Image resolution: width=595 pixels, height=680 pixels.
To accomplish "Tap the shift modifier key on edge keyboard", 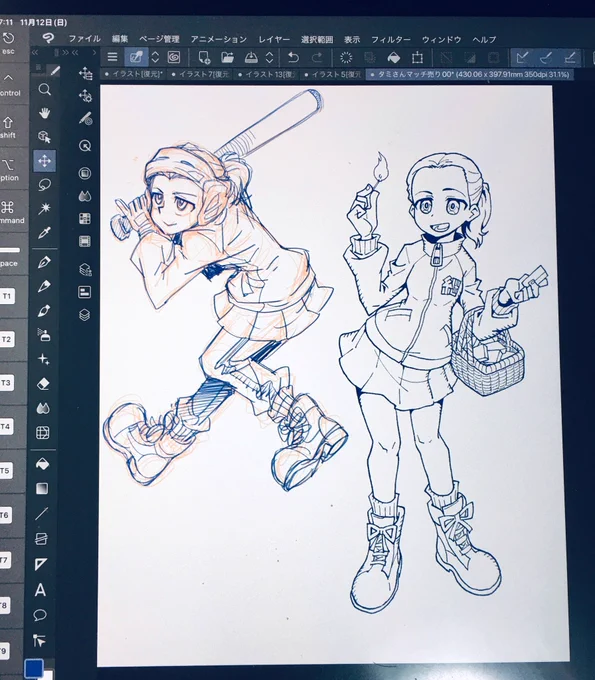I will pos(9,127).
